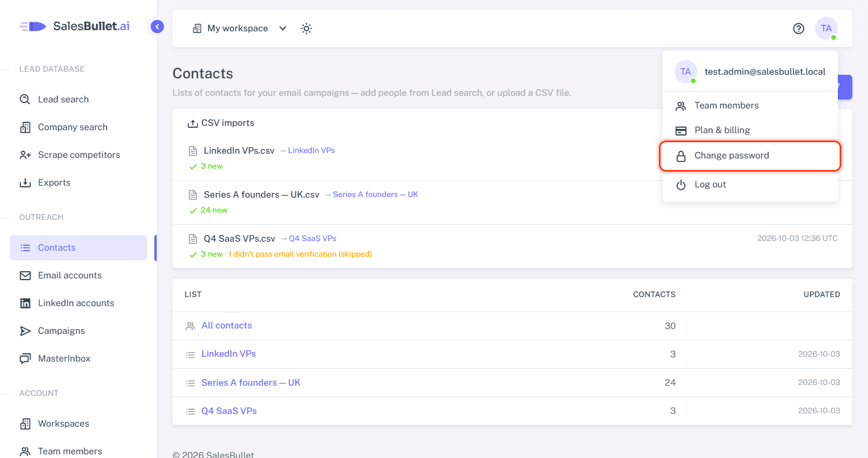Toggle light/dark theme sun icon
The width and height of the screenshot is (868, 458).
tap(306, 28)
